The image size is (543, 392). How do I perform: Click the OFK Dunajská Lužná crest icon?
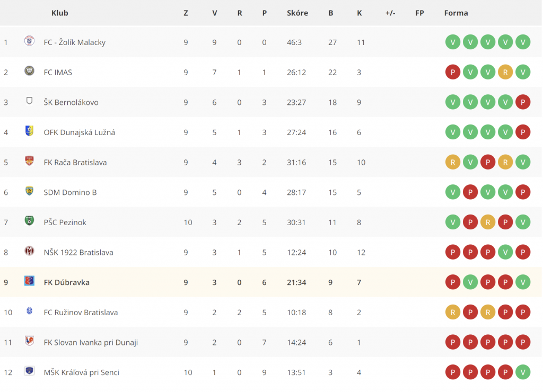click(x=30, y=131)
